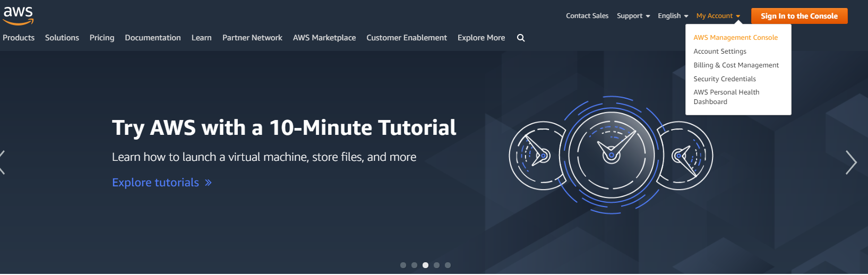Select the third active carousel dot
The image size is (868, 275).
coord(425,265)
